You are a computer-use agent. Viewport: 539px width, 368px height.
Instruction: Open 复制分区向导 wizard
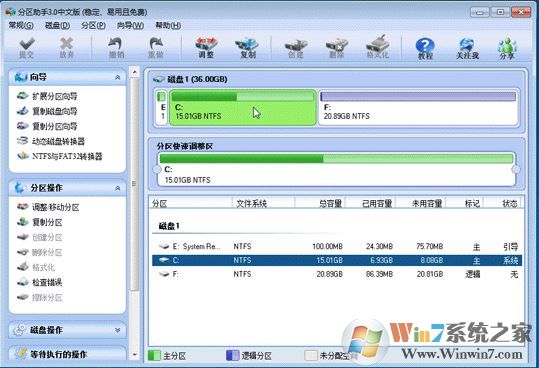click(x=47, y=126)
